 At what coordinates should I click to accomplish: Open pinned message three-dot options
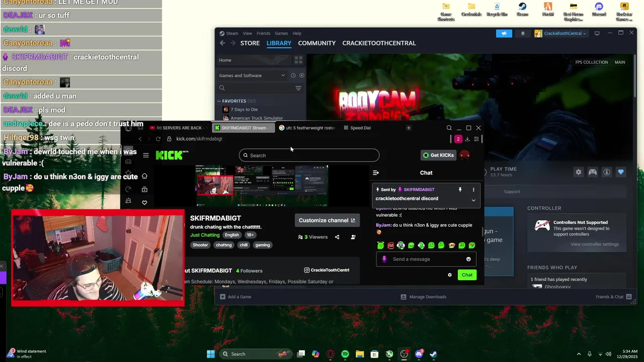(x=473, y=190)
